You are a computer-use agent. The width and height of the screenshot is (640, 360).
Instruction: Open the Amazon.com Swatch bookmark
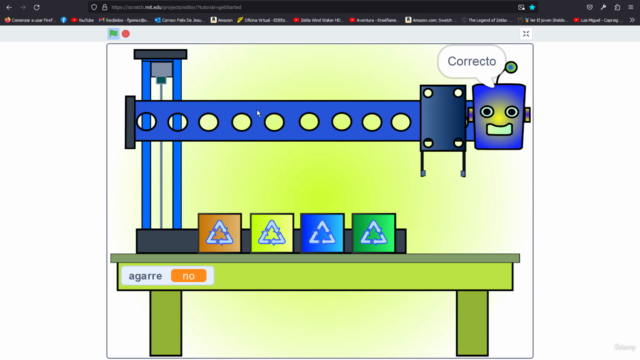click(431, 20)
